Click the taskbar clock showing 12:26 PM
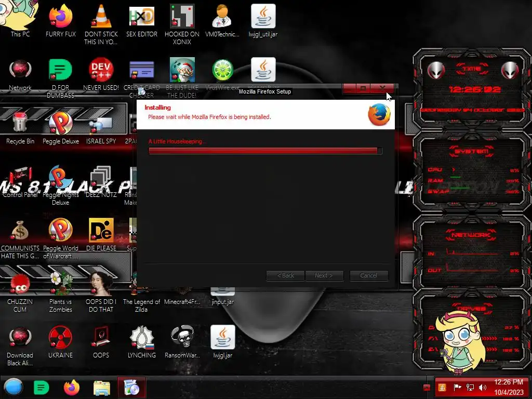 pos(508,387)
